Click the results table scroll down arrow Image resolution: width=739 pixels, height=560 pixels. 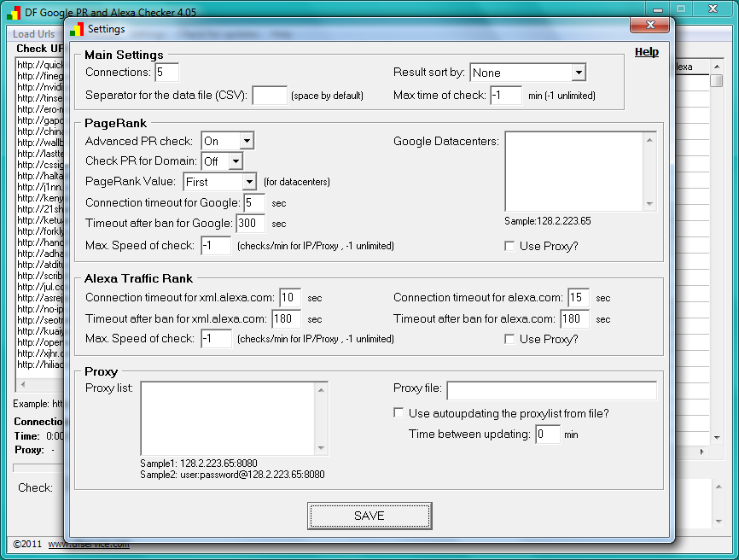(717, 437)
